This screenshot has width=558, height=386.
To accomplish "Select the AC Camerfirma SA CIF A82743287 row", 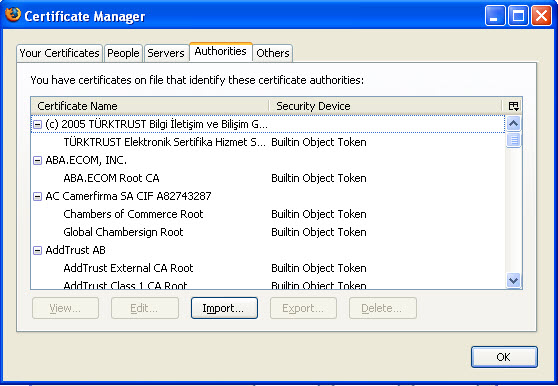I will [268, 196].
